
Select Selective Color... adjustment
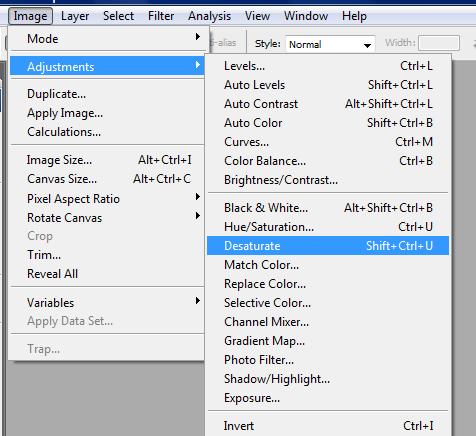(328, 303)
